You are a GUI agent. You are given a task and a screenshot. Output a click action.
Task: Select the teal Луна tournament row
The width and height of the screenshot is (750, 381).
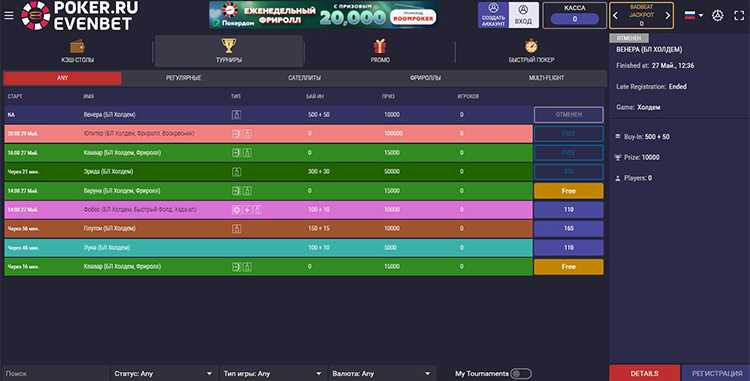[268, 248]
